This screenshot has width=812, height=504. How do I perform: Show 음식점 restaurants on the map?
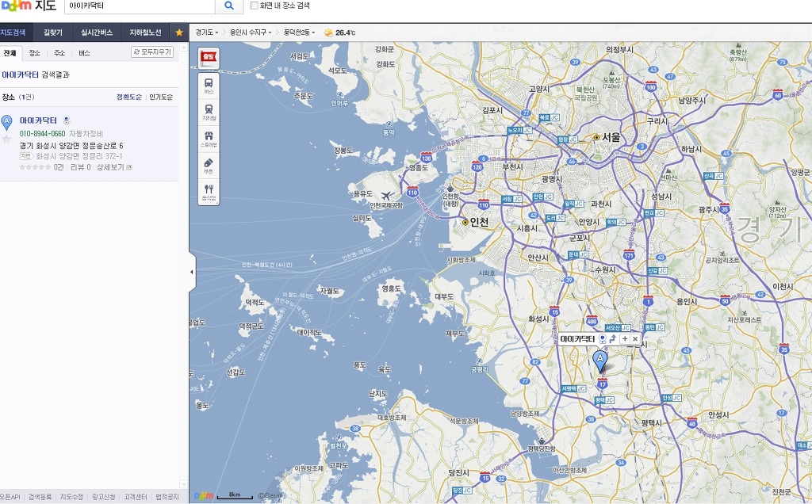pyautogui.click(x=209, y=192)
